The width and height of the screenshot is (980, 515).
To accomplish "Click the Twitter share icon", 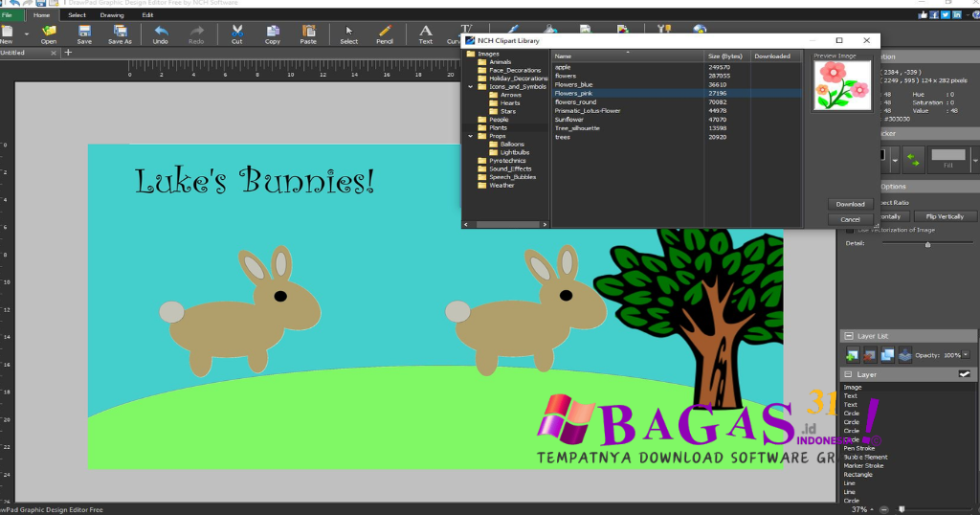I will point(945,15).
